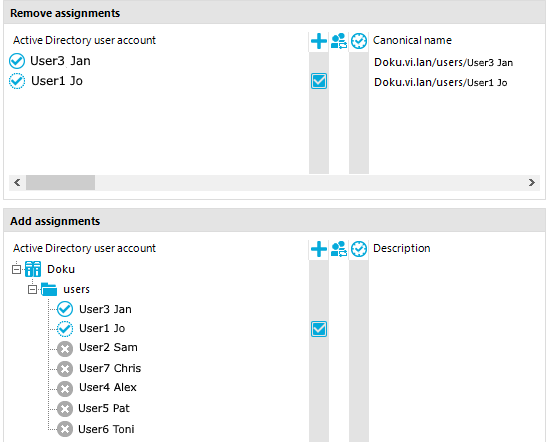This screenshot has height=442, width=548.
Task: Collapse the users folder node
Action: pos(33,290)
